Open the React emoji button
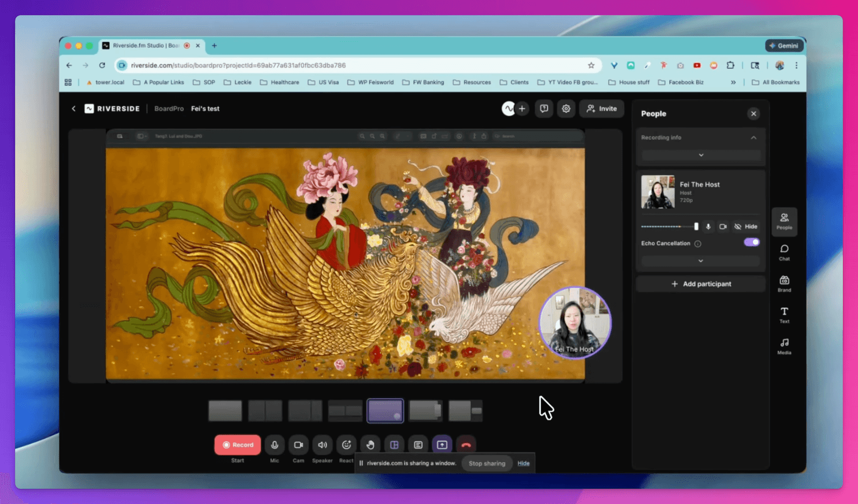858x504 pixels. coord(346,444)
